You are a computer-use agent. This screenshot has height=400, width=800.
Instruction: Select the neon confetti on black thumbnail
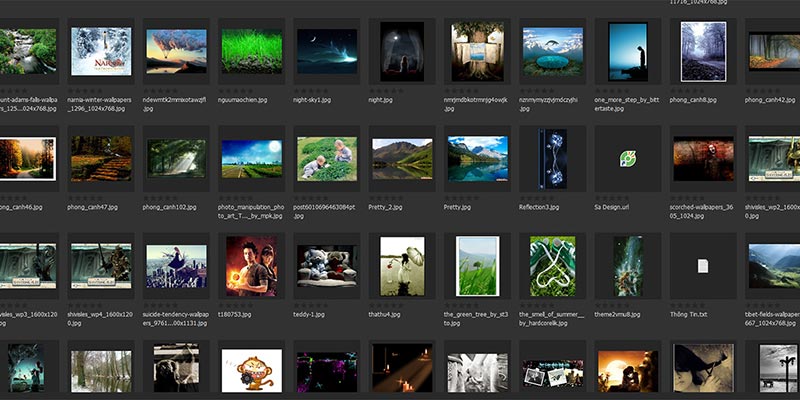click(327, 372)
